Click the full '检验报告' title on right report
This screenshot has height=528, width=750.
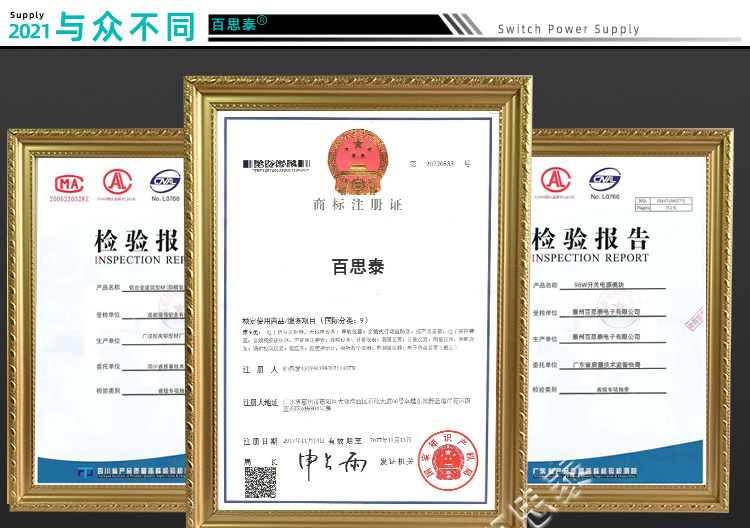[591, 239]
